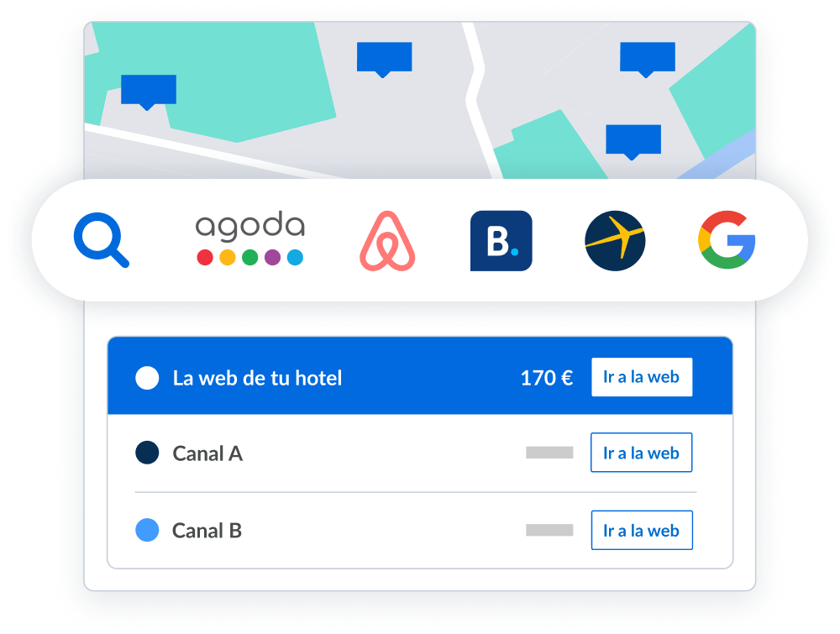Click 'Ir a la web' in the hotel row
The width and height of the screenshot is (840, 634).
click(642, 377)
